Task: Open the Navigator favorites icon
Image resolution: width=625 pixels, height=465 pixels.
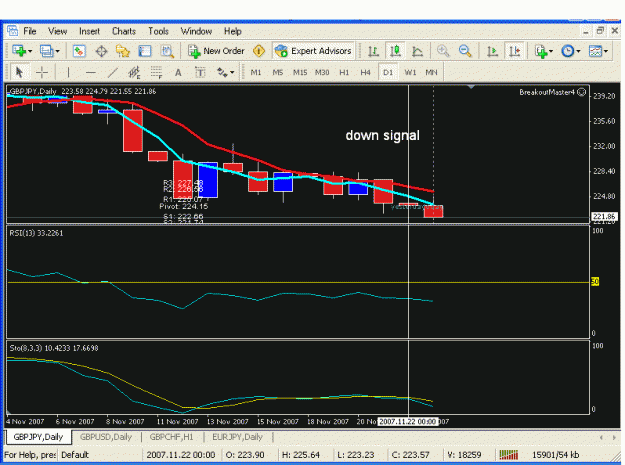Action: point(123,51)
